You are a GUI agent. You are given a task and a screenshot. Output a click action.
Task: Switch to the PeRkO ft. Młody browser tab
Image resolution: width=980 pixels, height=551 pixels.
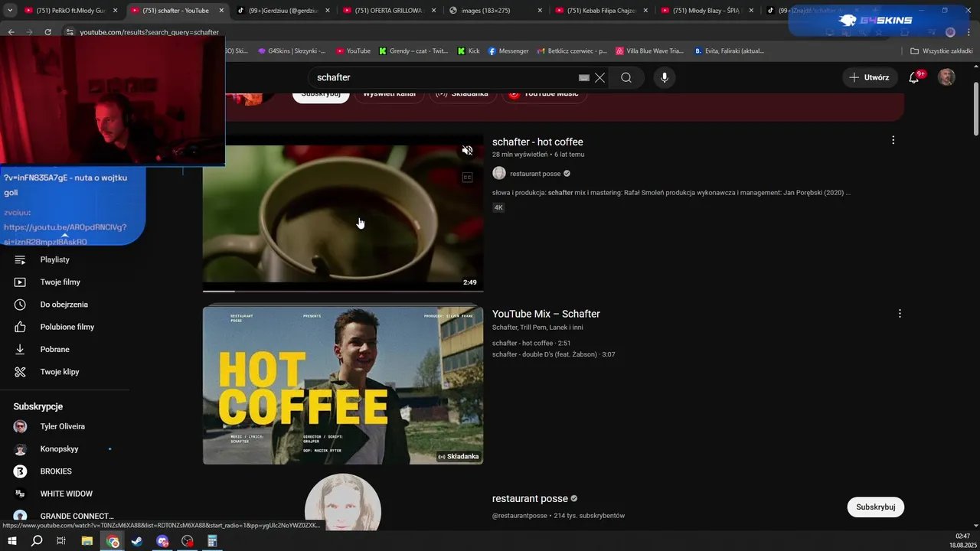[70, 11]
